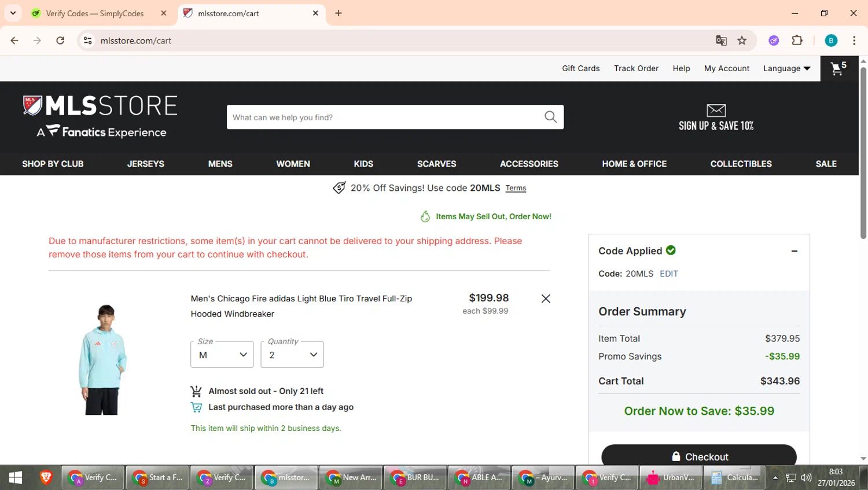The height and width of the screenshot is (490, 868).
Task: Click the envelope sign-up icon
Action: click(x=716, y=110)
